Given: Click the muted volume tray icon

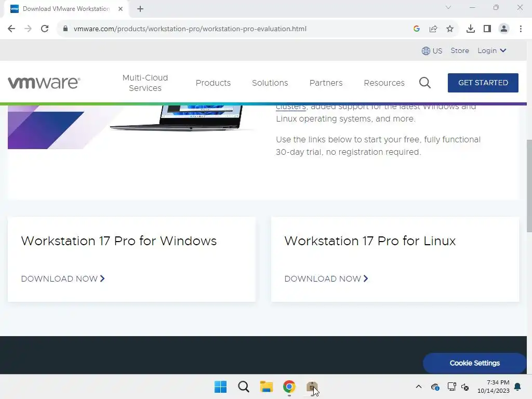Looking at the screenshot, I should (465, 387).
